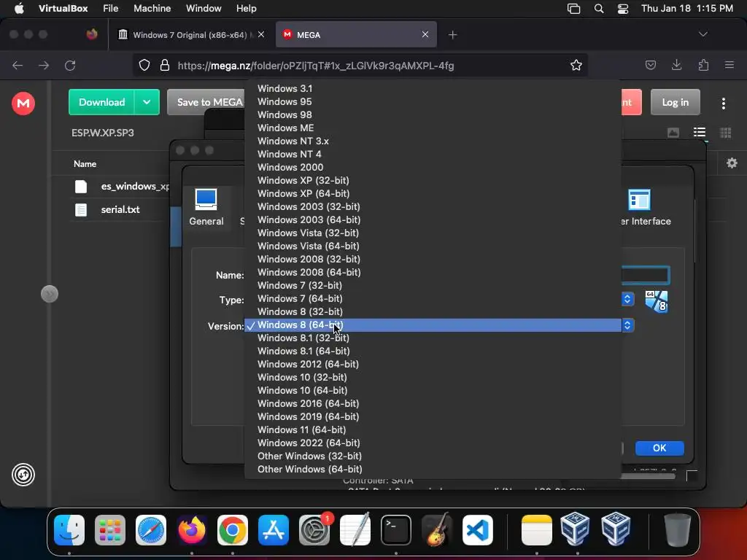Viewport: 747px width, 560px height.
Task: Open Launchpad from the Dock
Action: [110, 530]
